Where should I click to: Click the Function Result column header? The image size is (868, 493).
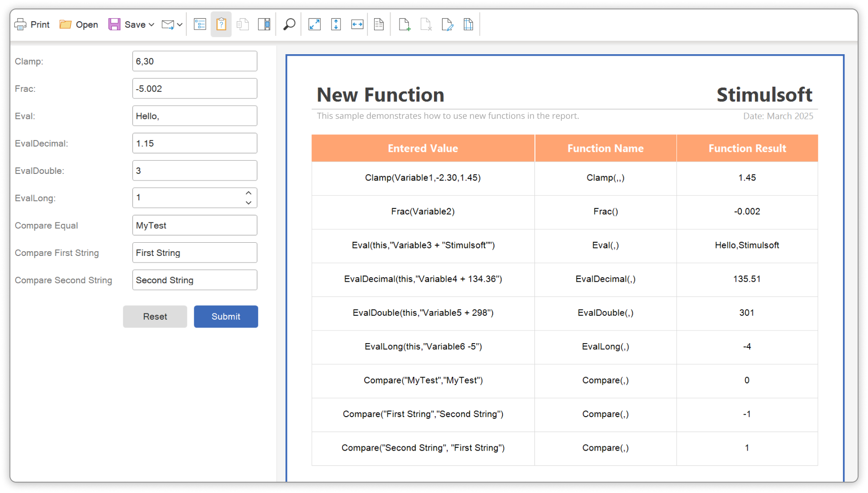point(747,148)
